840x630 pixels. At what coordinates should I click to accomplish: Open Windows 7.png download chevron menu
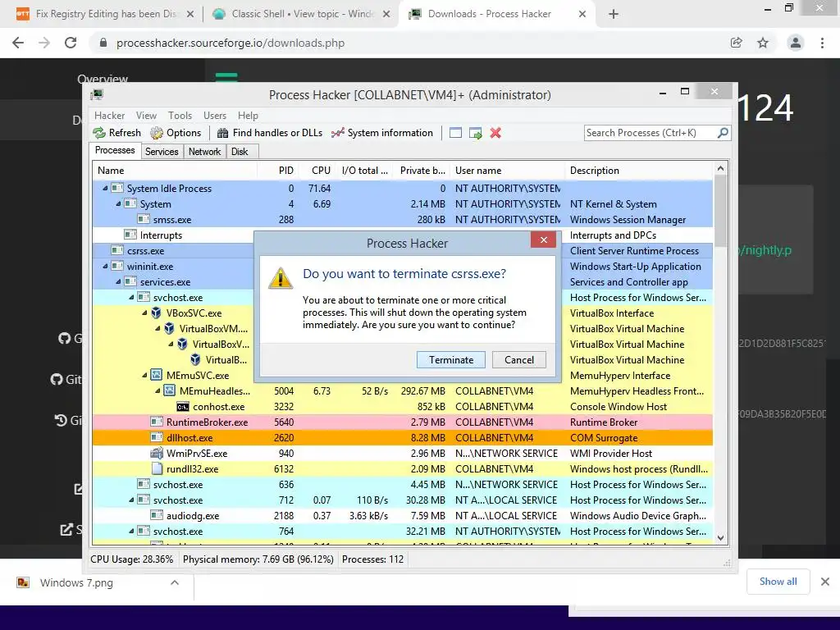175,582
